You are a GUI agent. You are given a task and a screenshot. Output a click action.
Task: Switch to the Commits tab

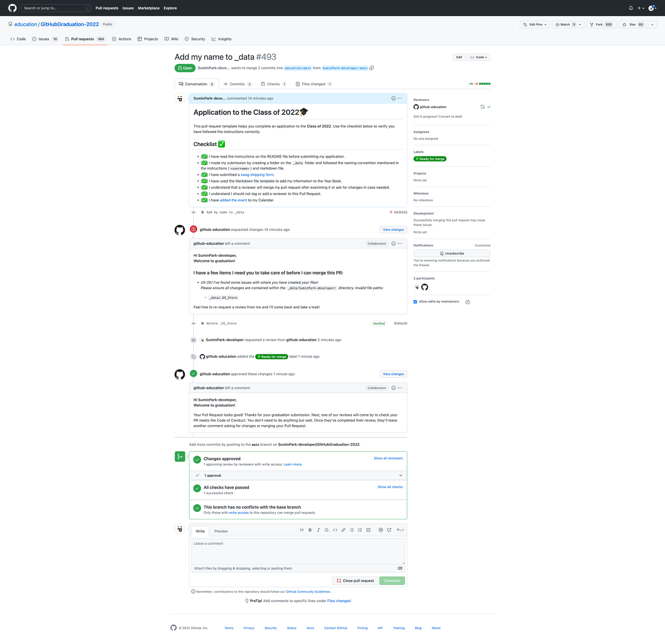(x=237, y=84)
